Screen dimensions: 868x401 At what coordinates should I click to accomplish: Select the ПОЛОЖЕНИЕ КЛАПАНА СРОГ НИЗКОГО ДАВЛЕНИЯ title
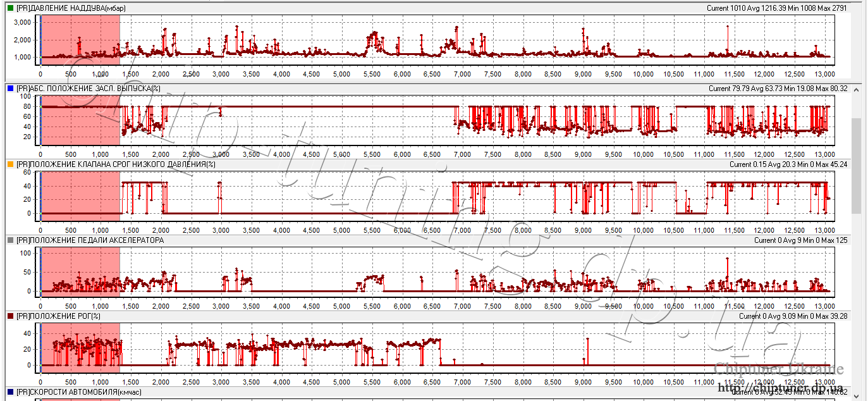point(116,164)
